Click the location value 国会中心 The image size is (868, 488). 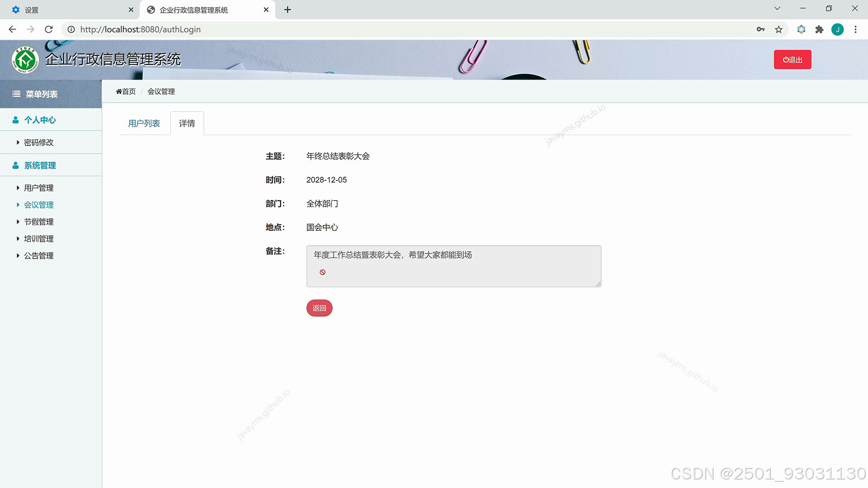point(322,227)
